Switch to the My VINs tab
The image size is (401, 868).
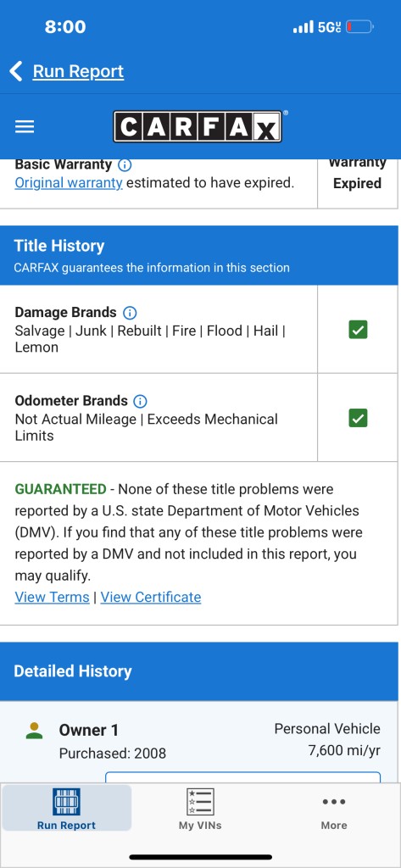pos(200,808)
